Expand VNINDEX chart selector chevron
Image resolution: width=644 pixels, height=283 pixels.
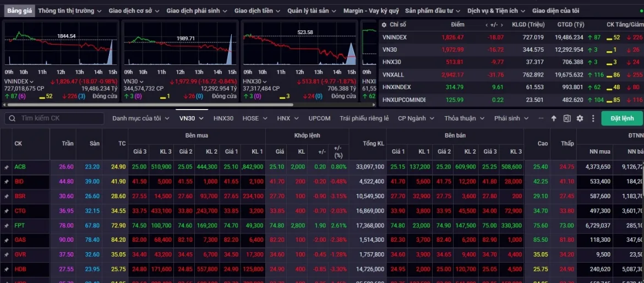coord(31,81)
